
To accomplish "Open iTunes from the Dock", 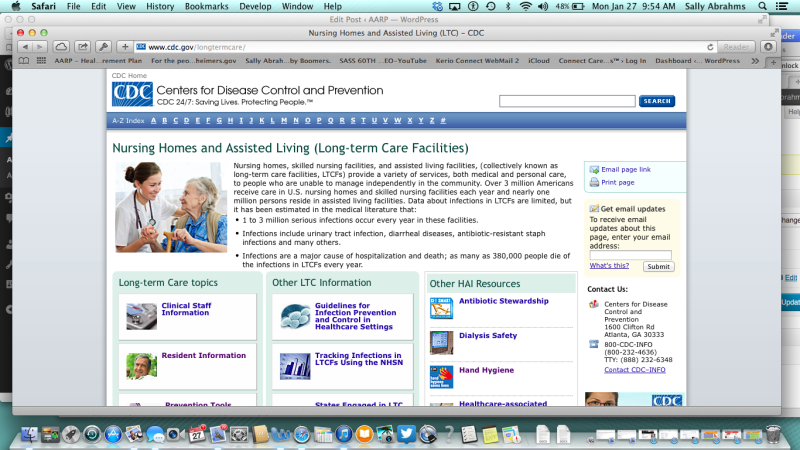I will coord(343,434).
